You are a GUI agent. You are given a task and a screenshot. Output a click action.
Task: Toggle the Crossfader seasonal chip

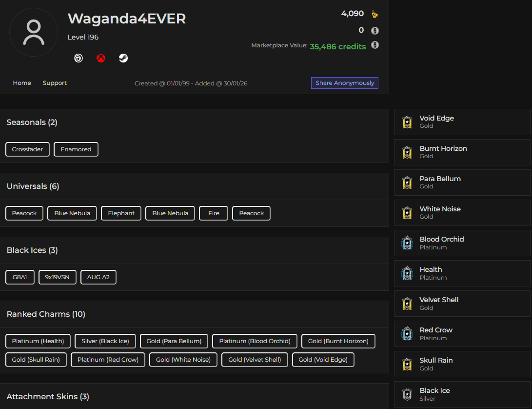(27, 149)
